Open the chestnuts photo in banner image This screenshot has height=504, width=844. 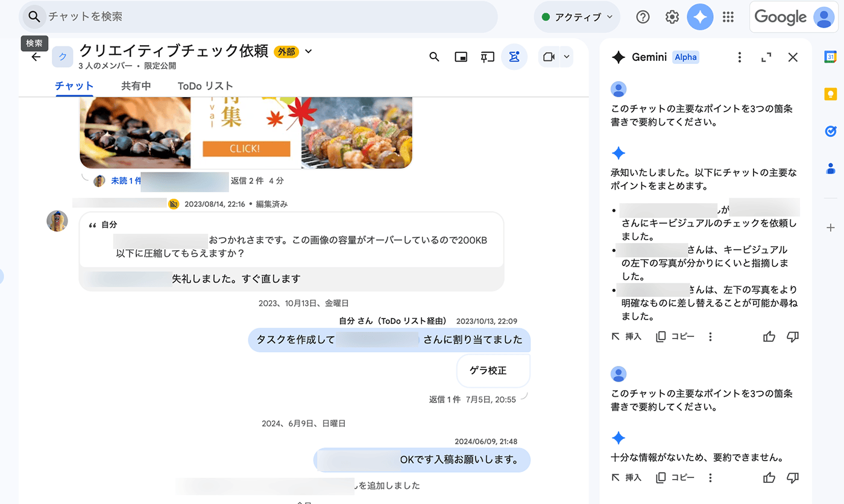135,133
